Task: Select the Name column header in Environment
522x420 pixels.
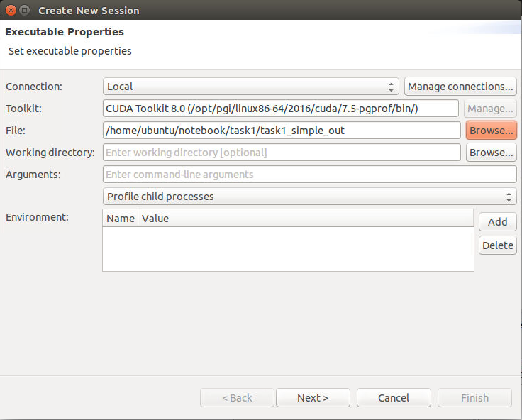Action: tap(120, 219)
